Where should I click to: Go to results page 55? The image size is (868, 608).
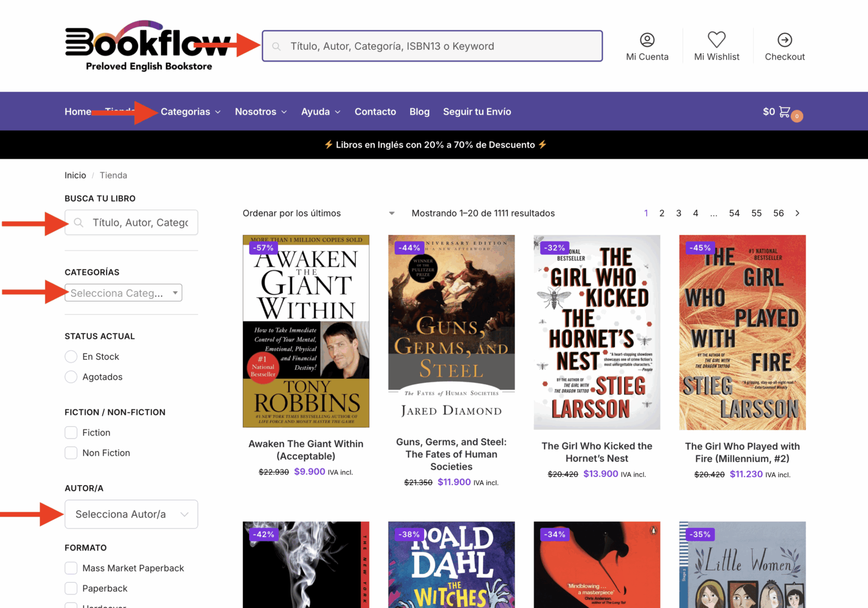pyautogui.click(x=756, y=213)
